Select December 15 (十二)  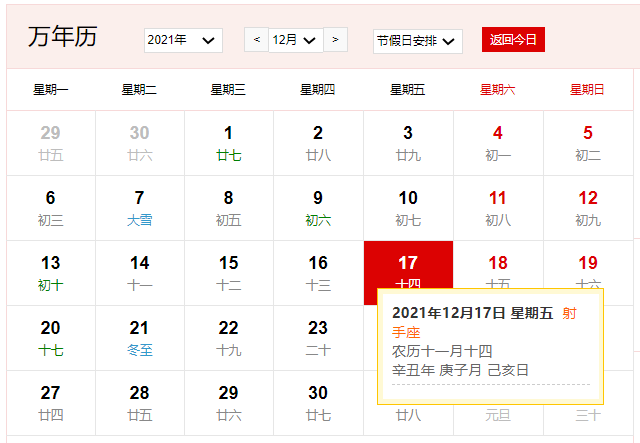[229, 273]
